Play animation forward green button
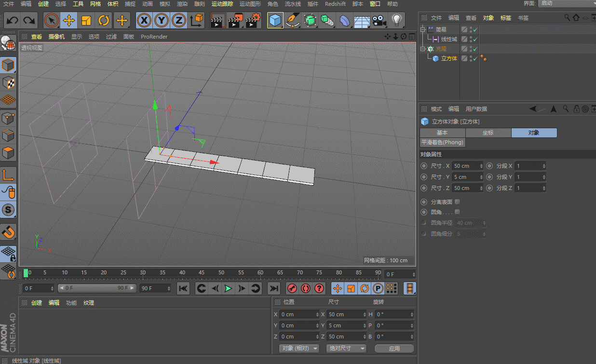The height and width of the screenshot is (364, 596). (x=229, y=288)
